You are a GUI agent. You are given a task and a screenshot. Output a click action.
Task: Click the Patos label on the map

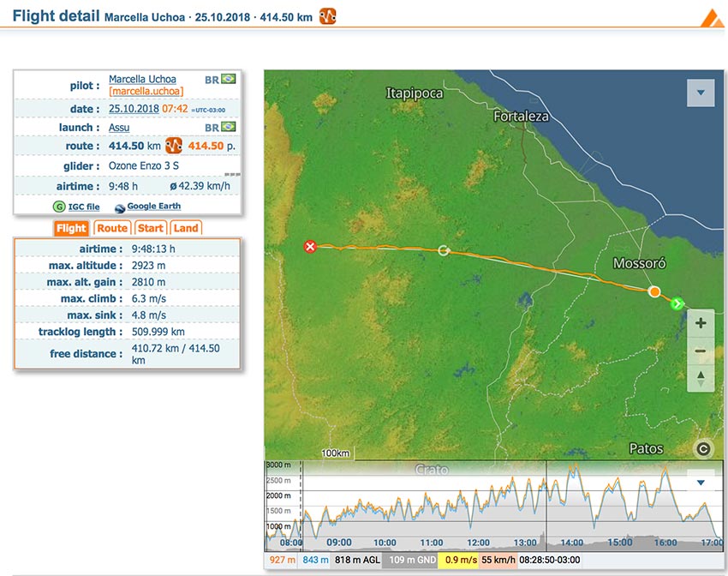point(646,449)
